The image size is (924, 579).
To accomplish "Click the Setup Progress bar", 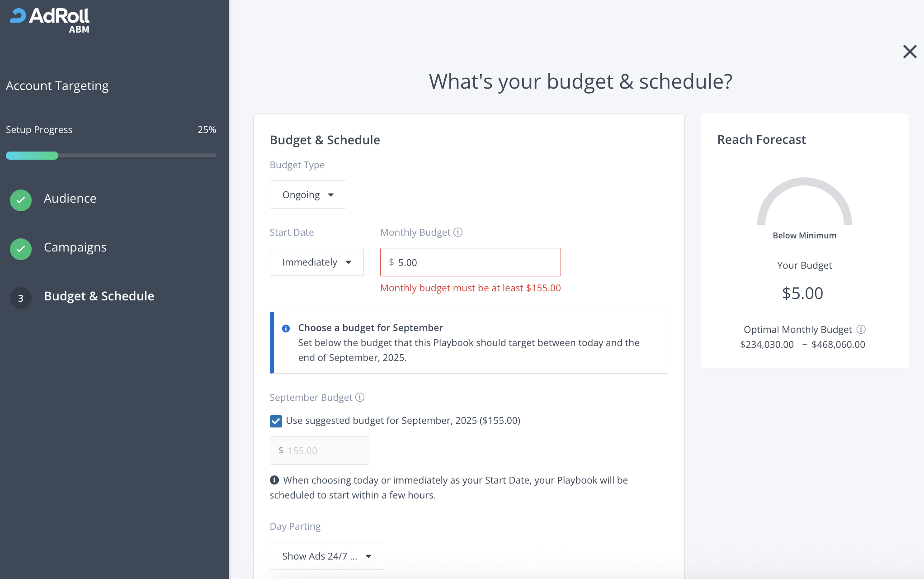I will click(x=111, y=156).
